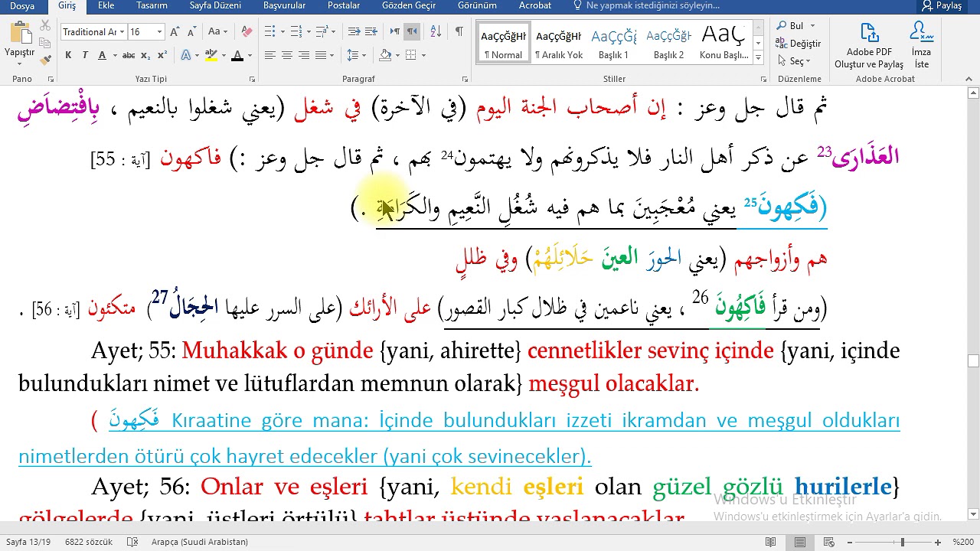Click the Text Effects glowing A icon
This screenshot has height=551, width=980.
pyautogui.click(x=186, y=55)
